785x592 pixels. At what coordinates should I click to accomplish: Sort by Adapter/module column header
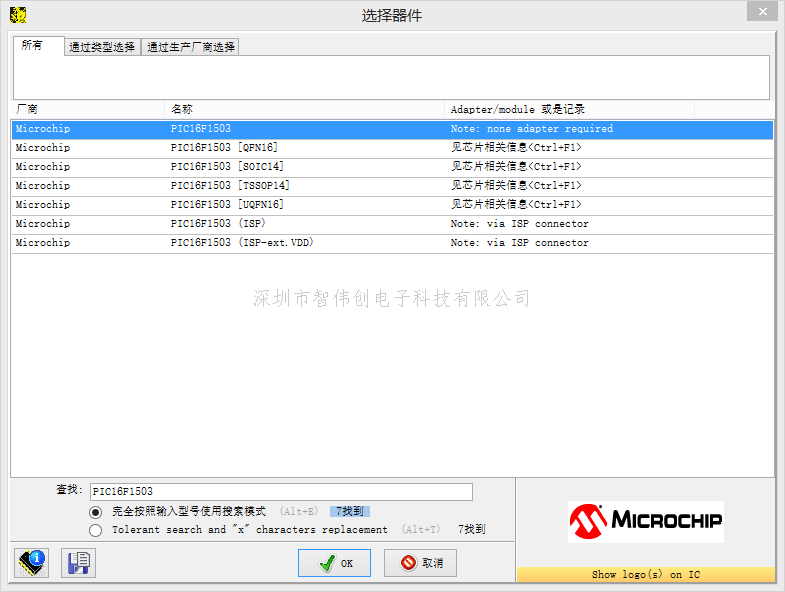pos(569,109)
